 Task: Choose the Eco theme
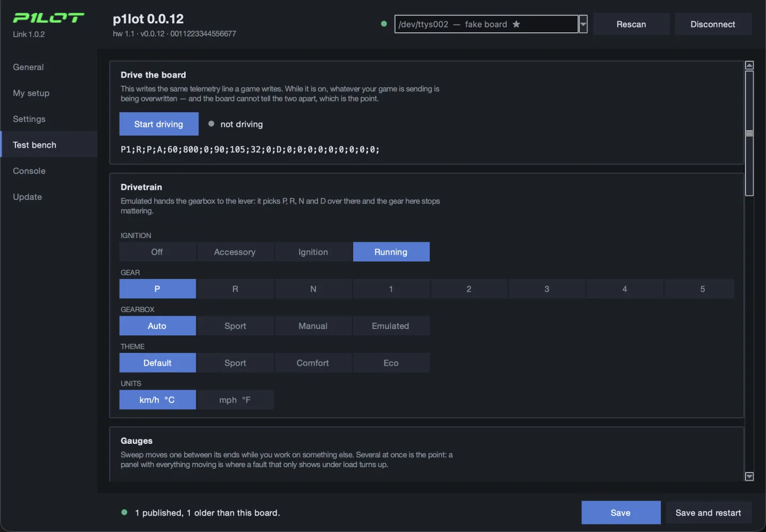(391, 363)
